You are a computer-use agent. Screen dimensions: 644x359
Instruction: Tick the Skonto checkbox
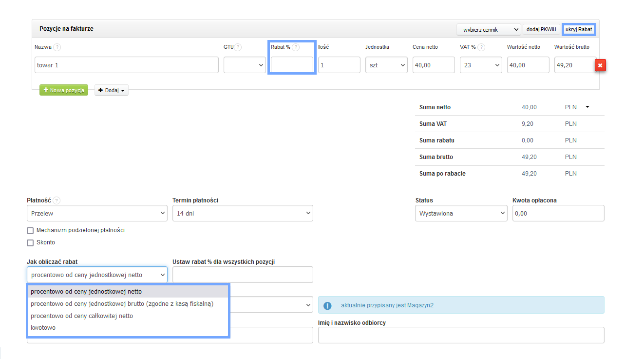click(x=30, y=242)
